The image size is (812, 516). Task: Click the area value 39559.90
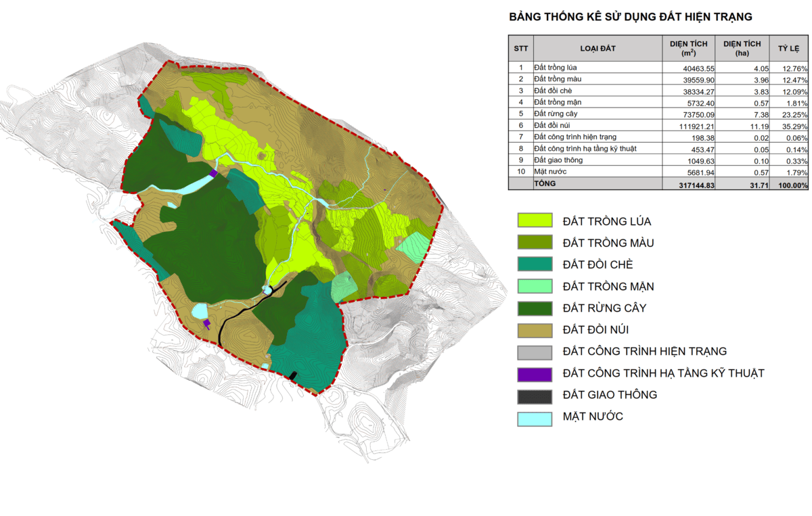pos(697,80)
